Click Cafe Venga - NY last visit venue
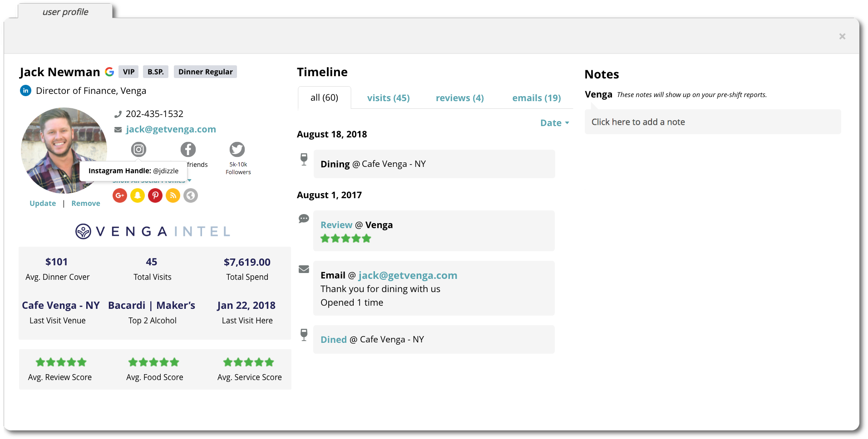 click(60, 305)
